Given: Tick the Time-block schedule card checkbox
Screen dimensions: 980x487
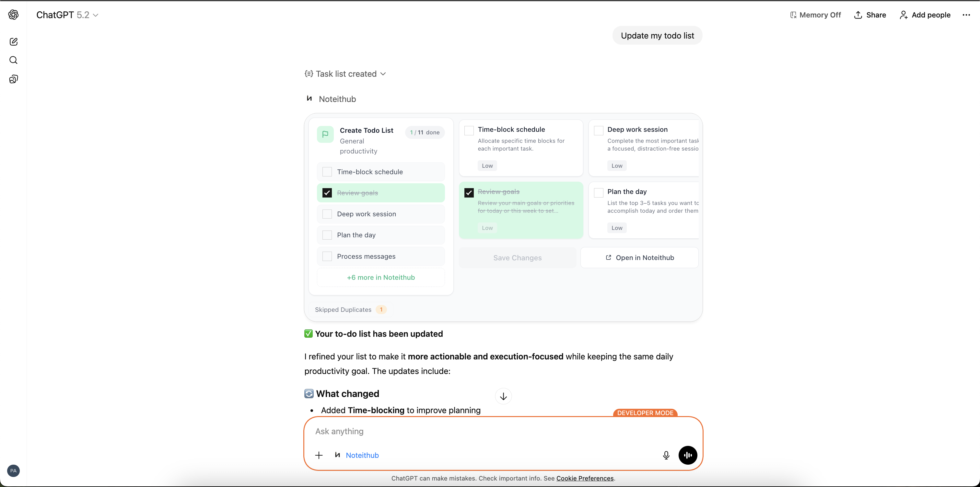Looking at the screenshot, I should (x=469, y=130).
